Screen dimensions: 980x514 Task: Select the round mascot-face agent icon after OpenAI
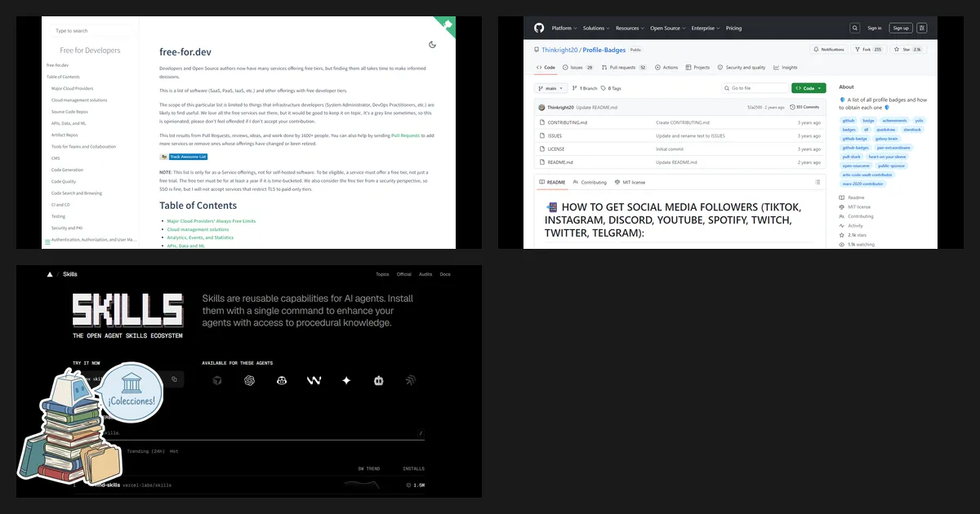pyautogui.click(x=281, y=380)
